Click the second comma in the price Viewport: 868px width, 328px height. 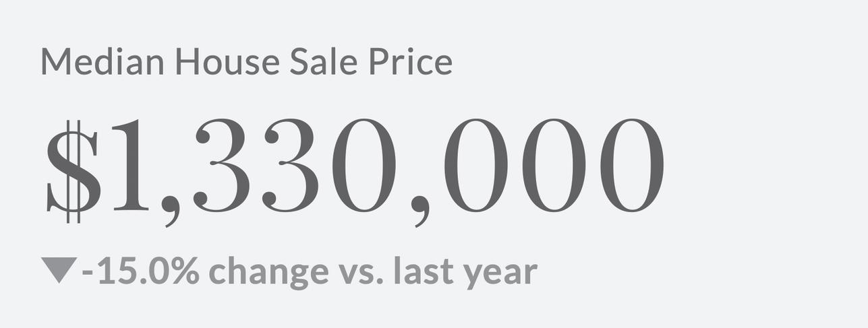pos(423,210)
